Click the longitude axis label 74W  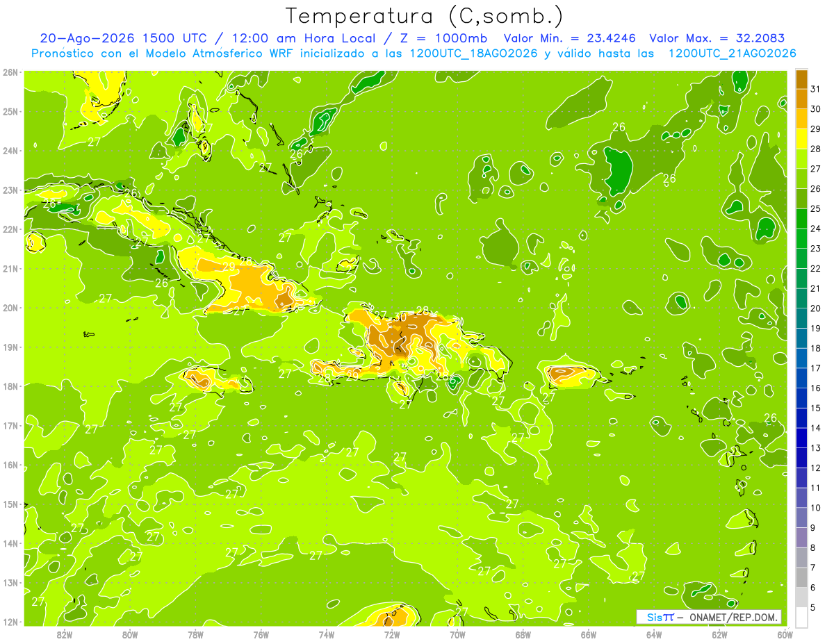[327, 634]
